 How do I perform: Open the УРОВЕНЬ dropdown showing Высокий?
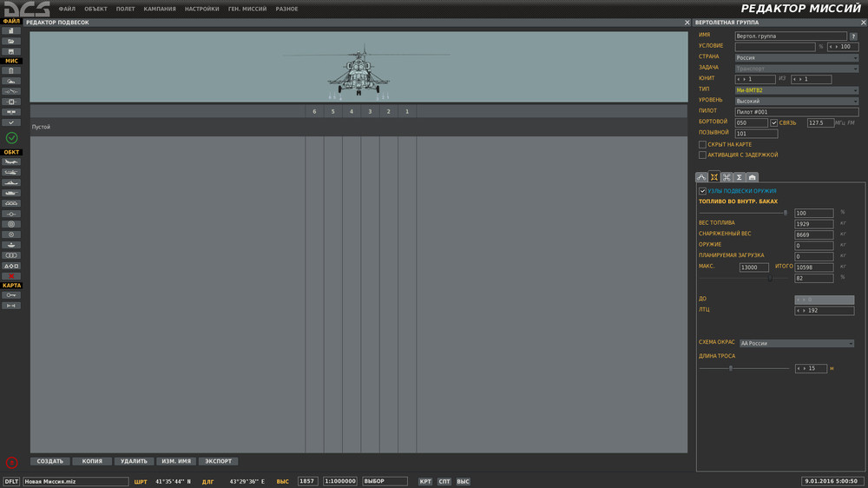[797, 102]
